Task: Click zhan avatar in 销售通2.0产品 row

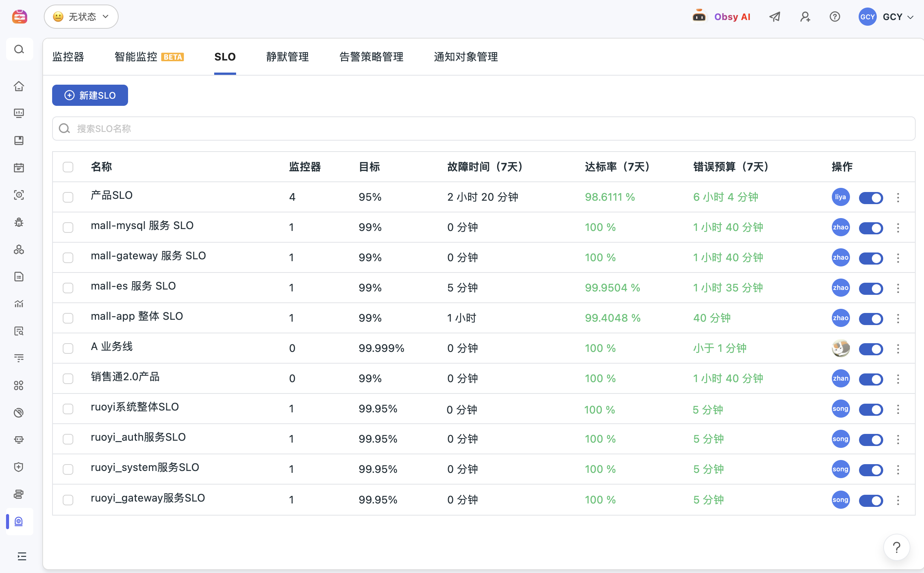Action: click(840, 378)
